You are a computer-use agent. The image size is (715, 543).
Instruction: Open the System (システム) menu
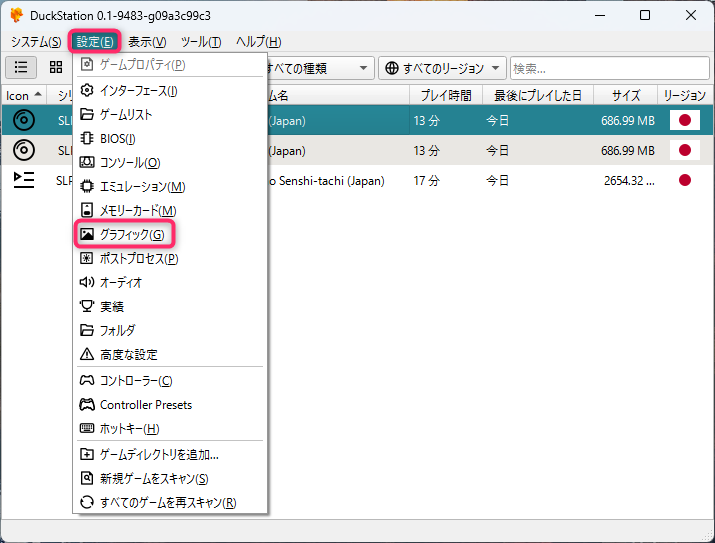tap(35, 42)
